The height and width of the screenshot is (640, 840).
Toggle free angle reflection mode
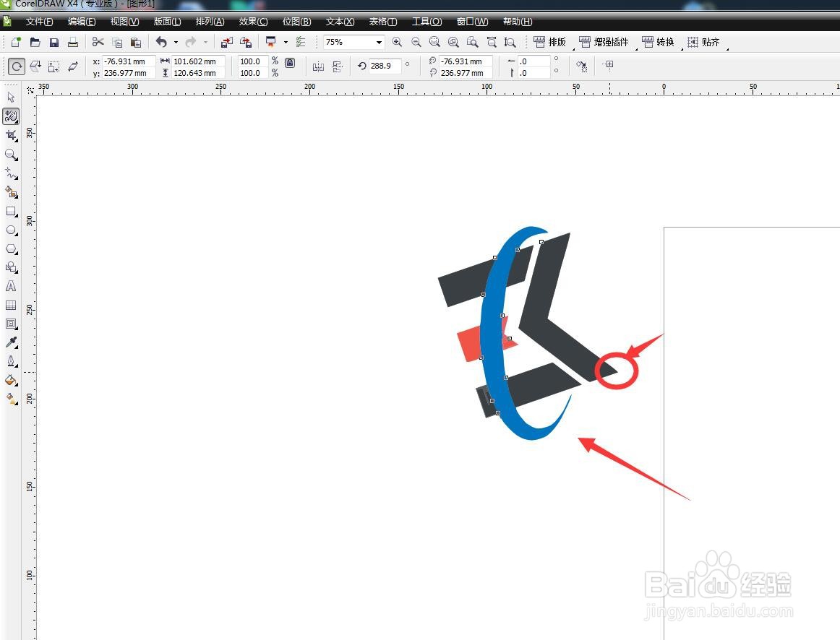click(x=35, y=66)
